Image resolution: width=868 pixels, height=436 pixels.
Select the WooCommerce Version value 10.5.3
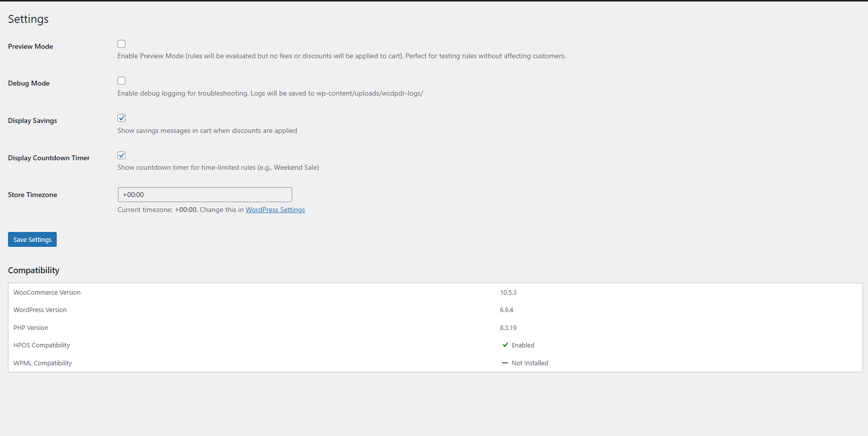[x=508, y=292]
